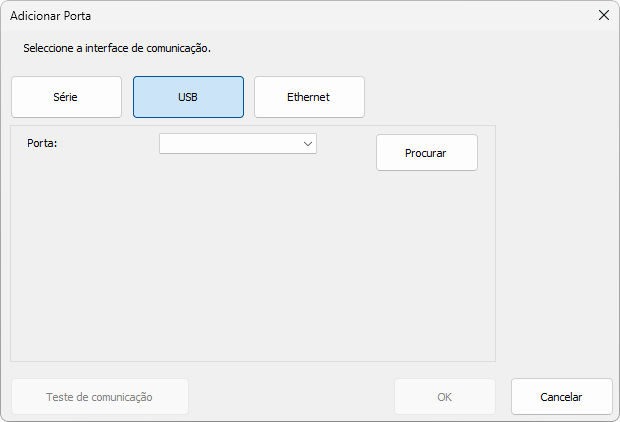Click the Porta: label
Image resolution: width=620 pixels, height=422 pixels.
[x=42, y=143]
